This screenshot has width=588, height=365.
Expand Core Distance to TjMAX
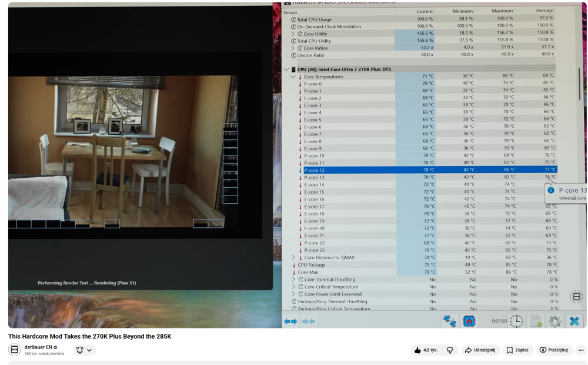pos(293,258)
